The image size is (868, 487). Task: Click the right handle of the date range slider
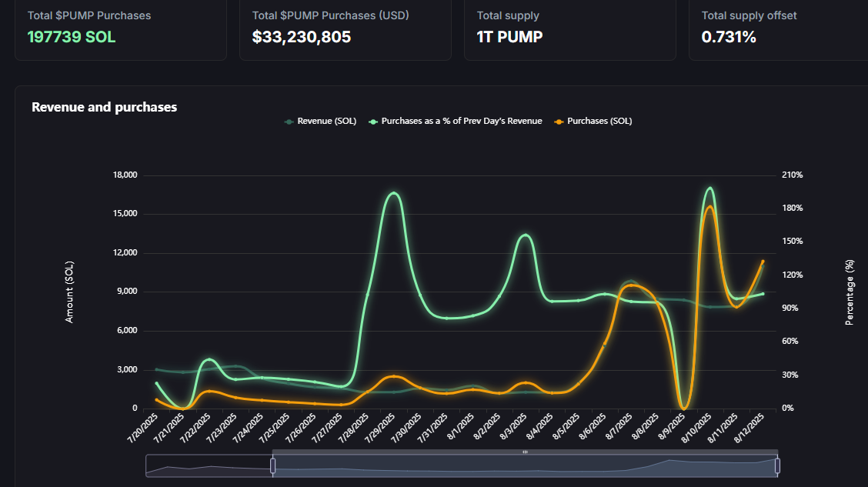[777, 465]
